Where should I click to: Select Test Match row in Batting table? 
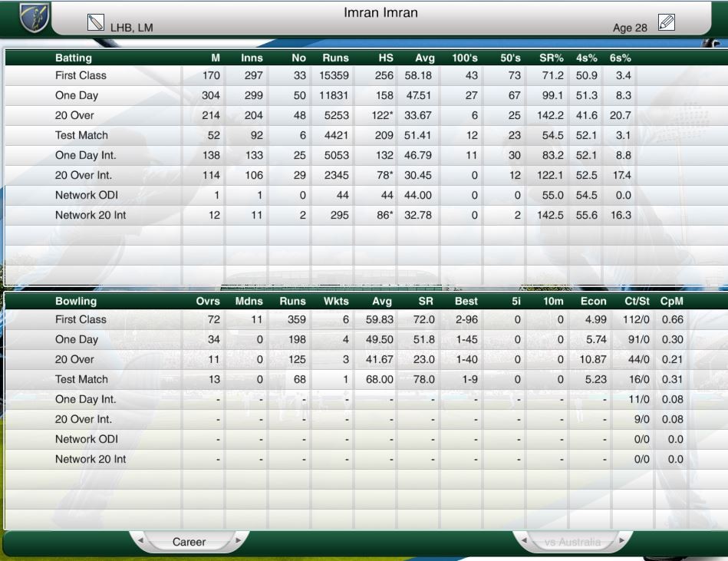point(367,135)
